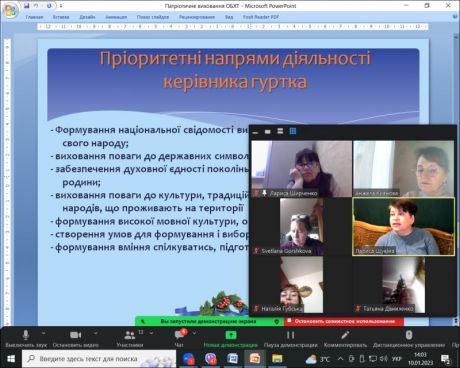The image size is (460, 368).
Task: Open remote control mouse option
Action: click(409, 338)
